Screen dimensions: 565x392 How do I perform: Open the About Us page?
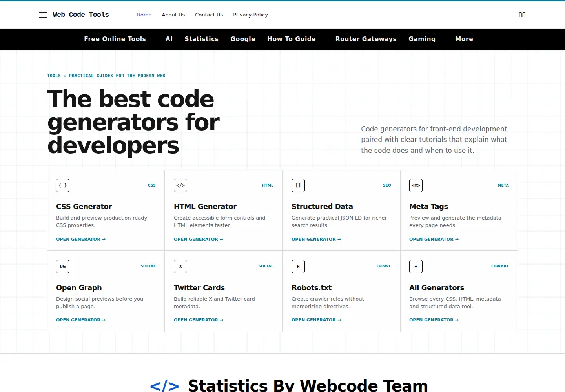coord(173,15)
